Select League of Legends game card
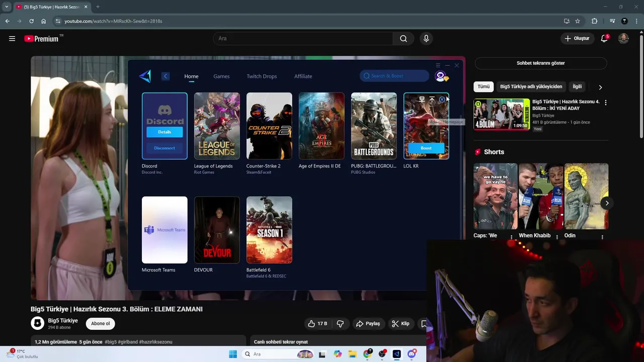 tap(217, 126)
